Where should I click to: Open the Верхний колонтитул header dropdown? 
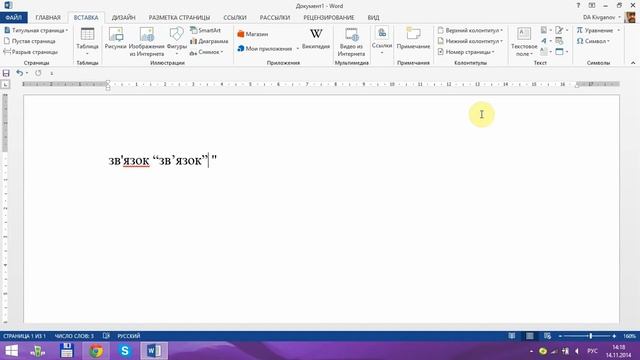pyautogui.click(x=470, y=30)
